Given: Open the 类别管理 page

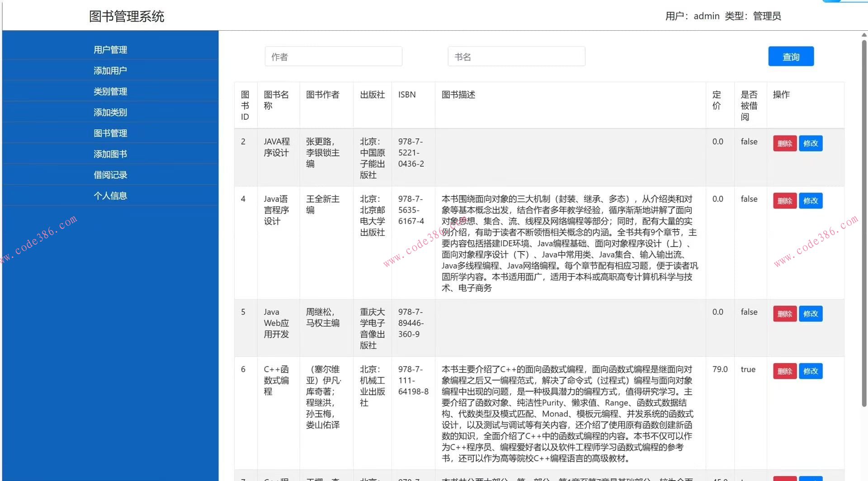Looking at the screenshot, I should click(110, 91).
